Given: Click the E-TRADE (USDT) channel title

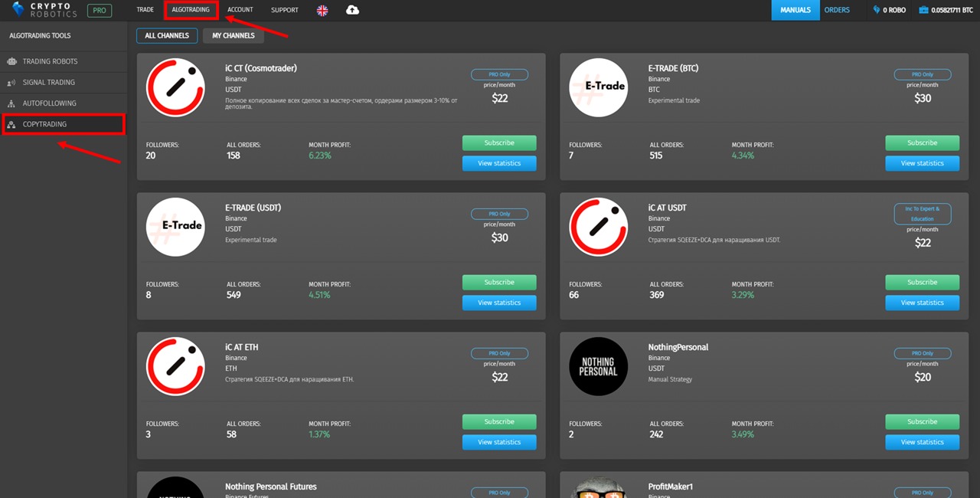Looking at the screenshot, I should pyautogui.click(x=253, y=208).
